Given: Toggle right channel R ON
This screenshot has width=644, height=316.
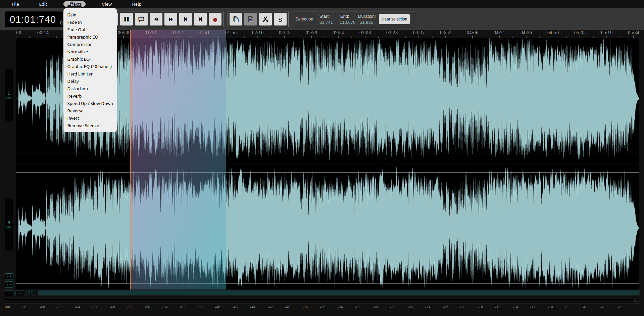Looking at the screenshot, I should click(9, 225).
